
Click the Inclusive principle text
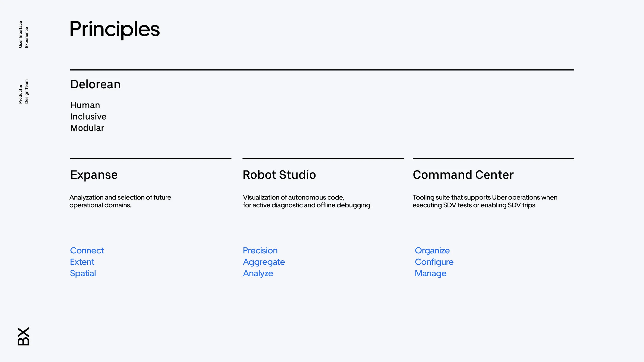click(88, 117)
